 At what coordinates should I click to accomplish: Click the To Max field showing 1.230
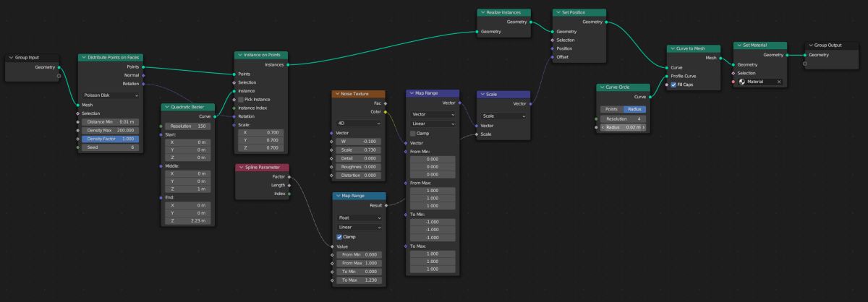coord(359,280)
